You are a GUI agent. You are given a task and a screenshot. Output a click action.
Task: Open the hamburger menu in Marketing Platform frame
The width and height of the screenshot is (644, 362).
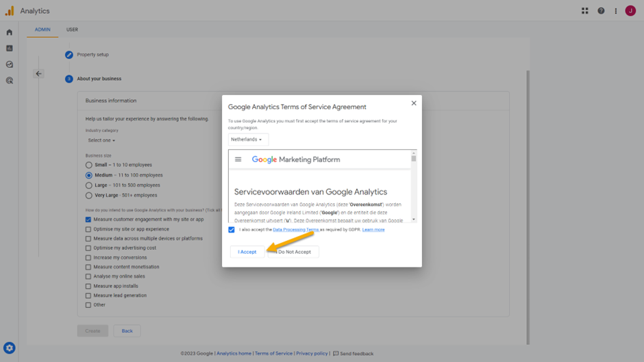[238, 159]
